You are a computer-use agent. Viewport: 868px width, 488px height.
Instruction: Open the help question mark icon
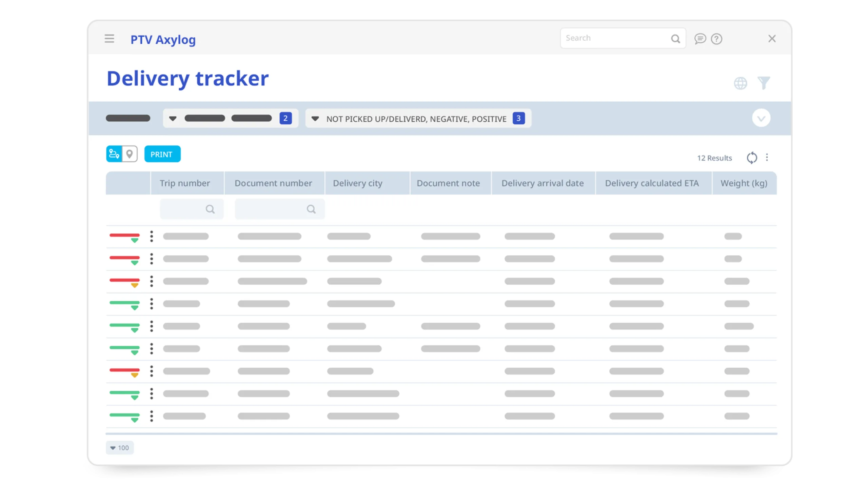716,39
